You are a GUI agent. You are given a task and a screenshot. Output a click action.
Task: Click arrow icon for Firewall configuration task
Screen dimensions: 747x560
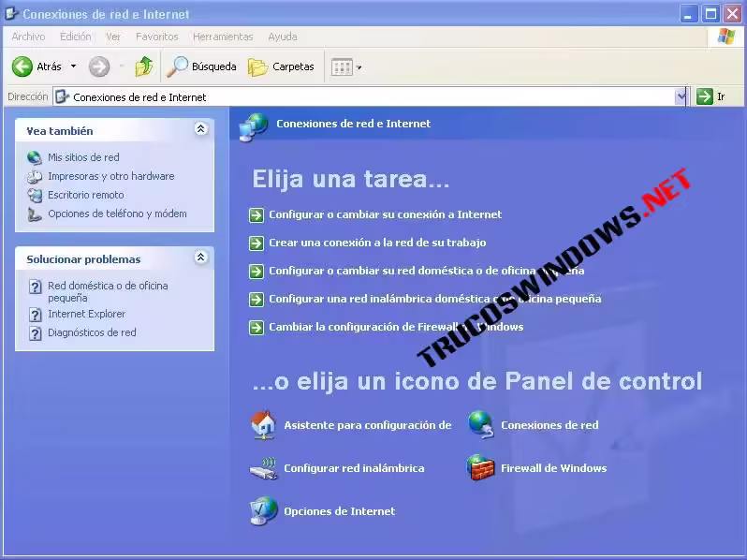pyautogui.click(x=256, y=328)
